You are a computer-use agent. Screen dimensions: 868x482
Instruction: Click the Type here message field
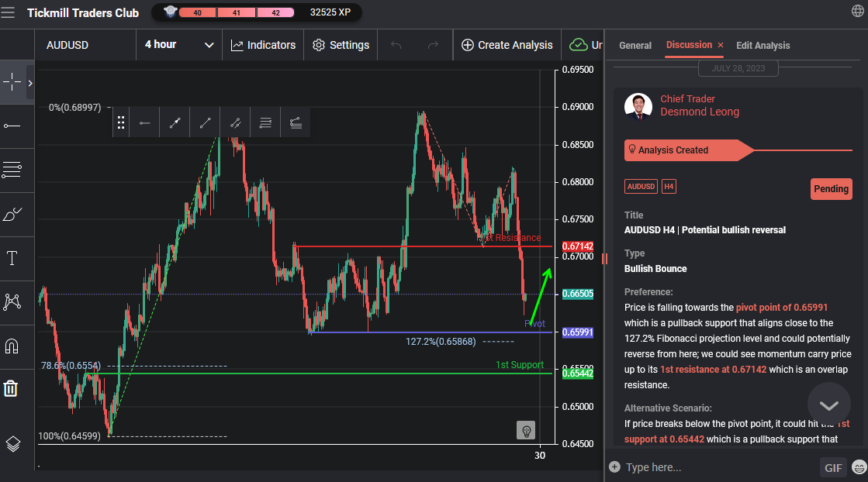point(720,467)
